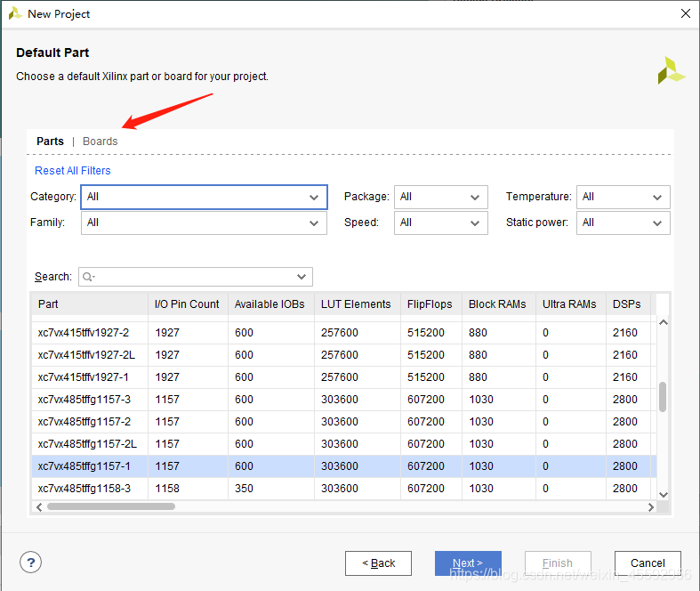Click the horizontal scroll right arrow

[x=651, y=507]
